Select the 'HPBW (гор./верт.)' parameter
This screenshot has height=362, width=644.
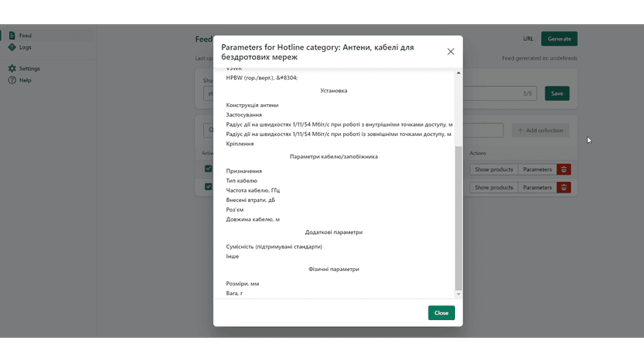(261, 78)
